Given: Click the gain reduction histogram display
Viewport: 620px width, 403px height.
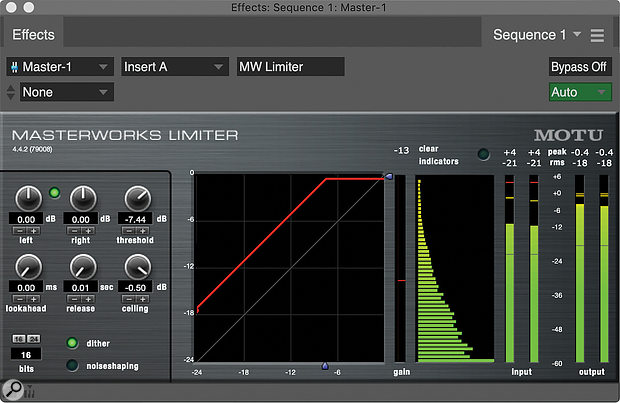Looking at the screenshot, I should coord(455,269).
